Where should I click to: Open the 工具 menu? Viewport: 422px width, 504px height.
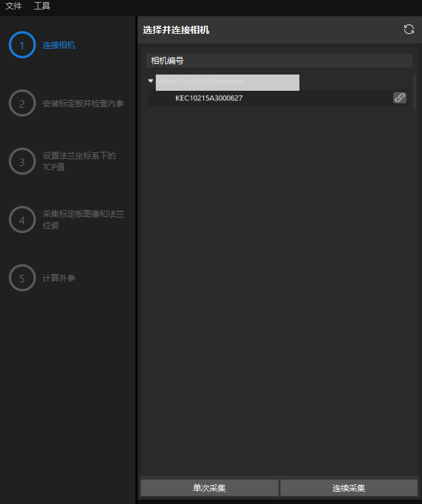42,6
